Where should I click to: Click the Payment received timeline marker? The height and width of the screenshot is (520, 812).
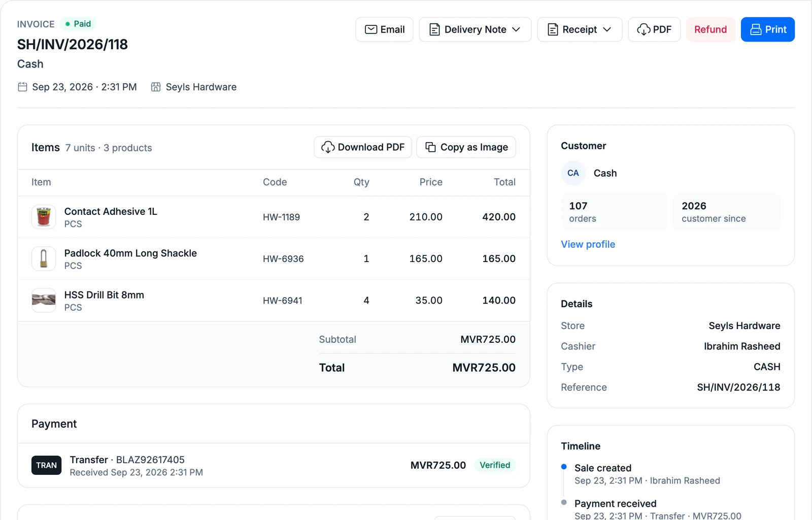click(x=564, y=502)
